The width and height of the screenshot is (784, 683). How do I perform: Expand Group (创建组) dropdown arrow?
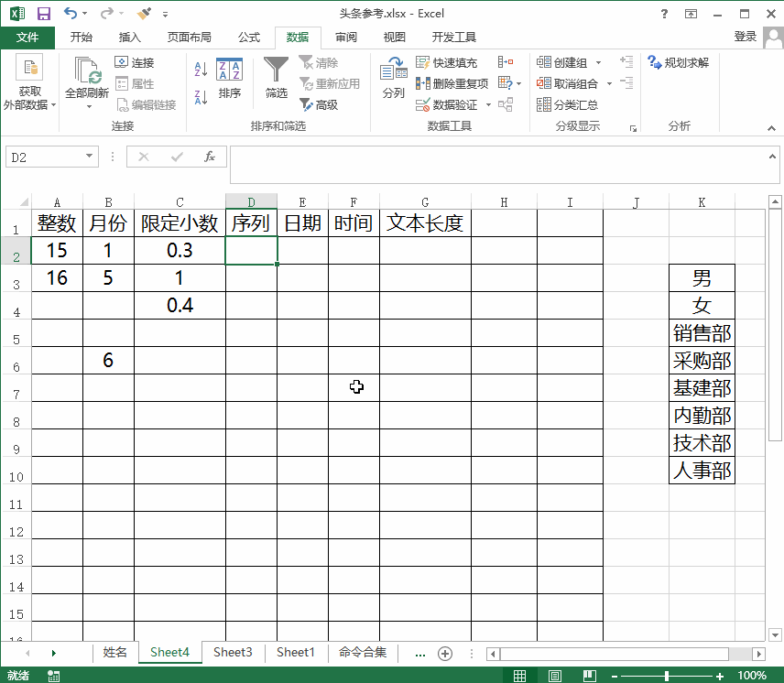(x=598, y=62)
